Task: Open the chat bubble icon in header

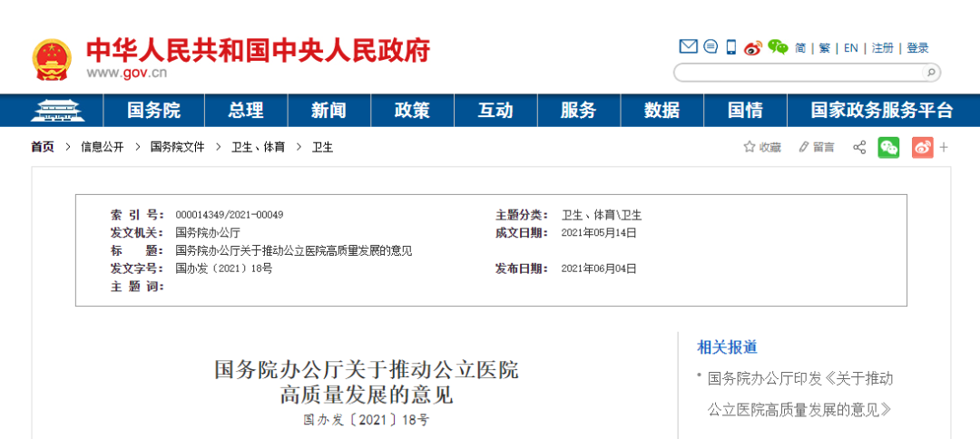Action: 710,47
